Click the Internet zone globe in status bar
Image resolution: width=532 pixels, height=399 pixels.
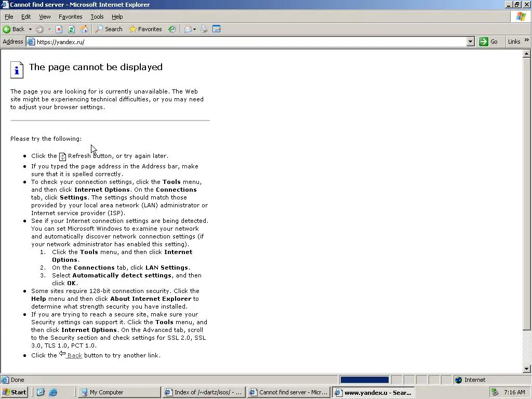tap(459, 380)
